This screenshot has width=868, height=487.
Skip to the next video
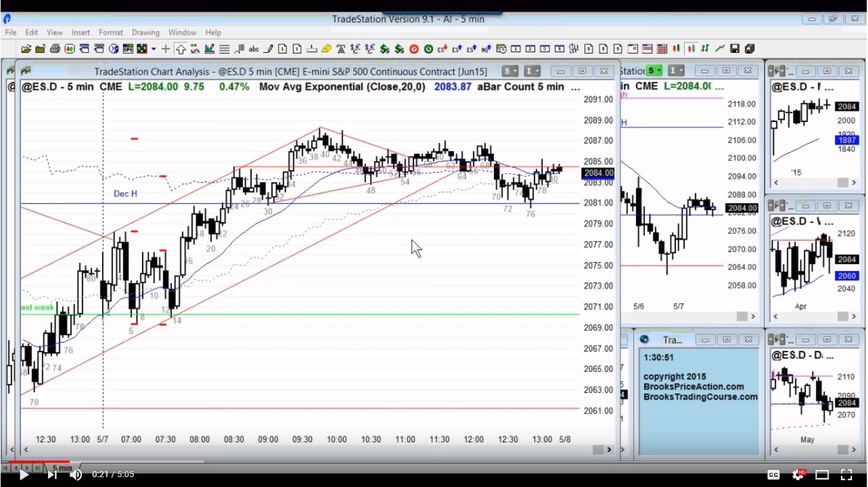tap(52, 474)
